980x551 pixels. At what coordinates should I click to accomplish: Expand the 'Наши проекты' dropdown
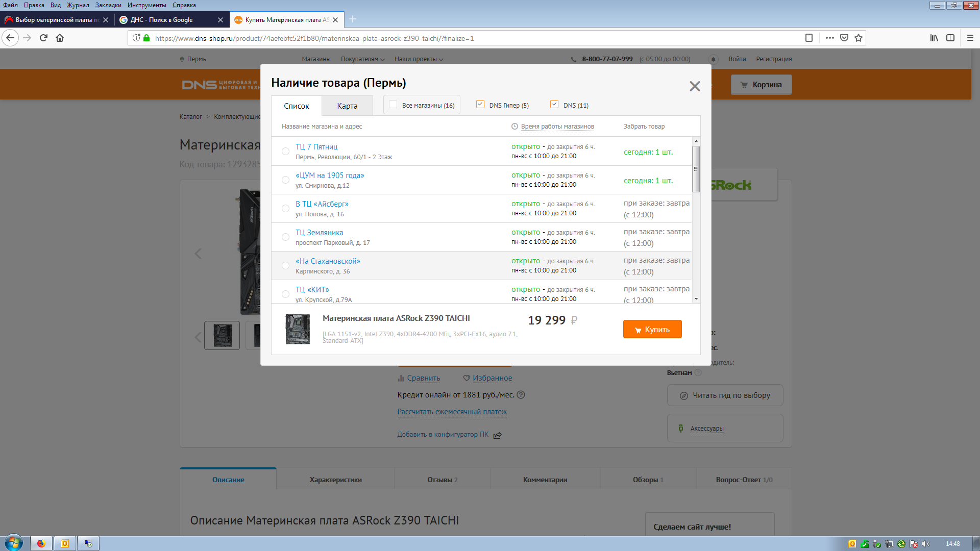coord(419,59)
